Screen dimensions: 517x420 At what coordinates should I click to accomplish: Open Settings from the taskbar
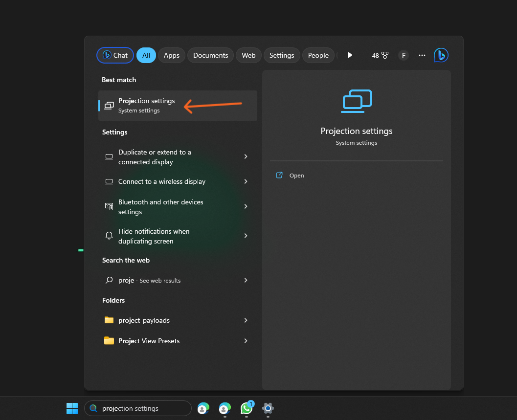click(x=268, y=408)
